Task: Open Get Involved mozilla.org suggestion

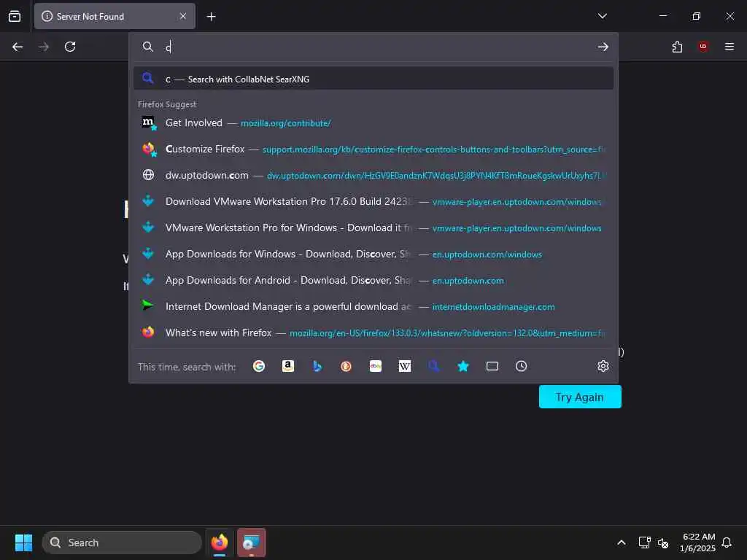Action: click(x=373, y=122)
